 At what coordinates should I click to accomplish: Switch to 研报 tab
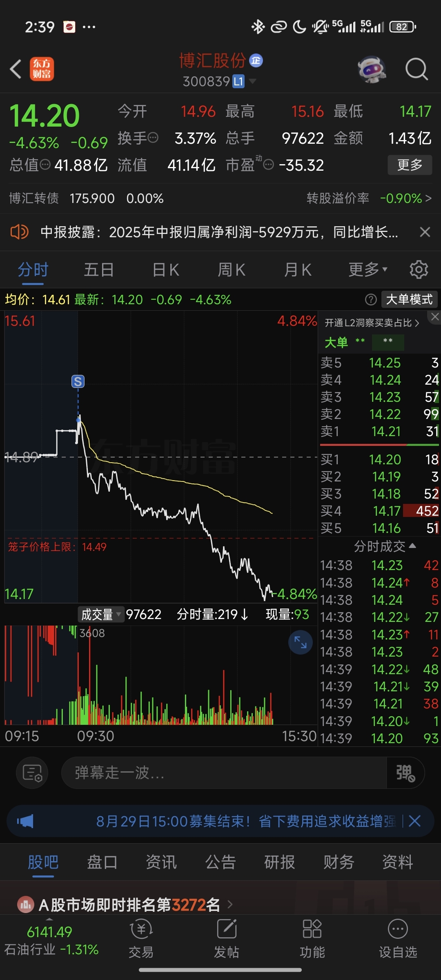tap(279, 862)
